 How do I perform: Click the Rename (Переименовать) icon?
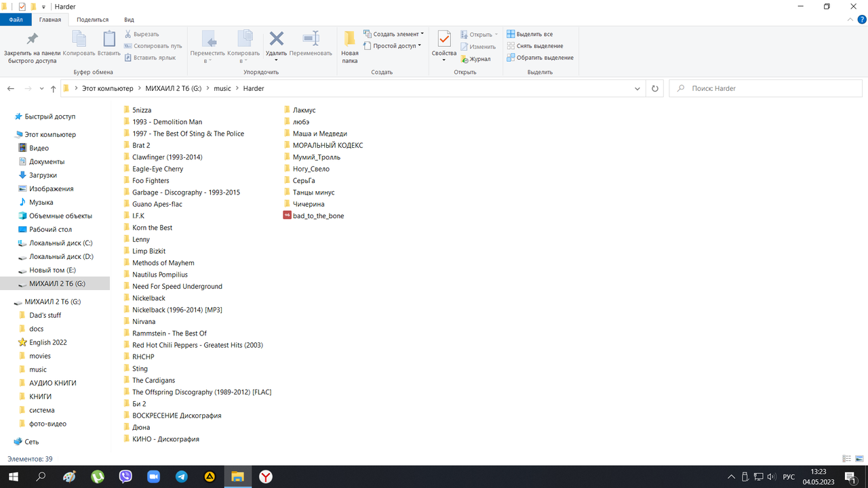311,39
